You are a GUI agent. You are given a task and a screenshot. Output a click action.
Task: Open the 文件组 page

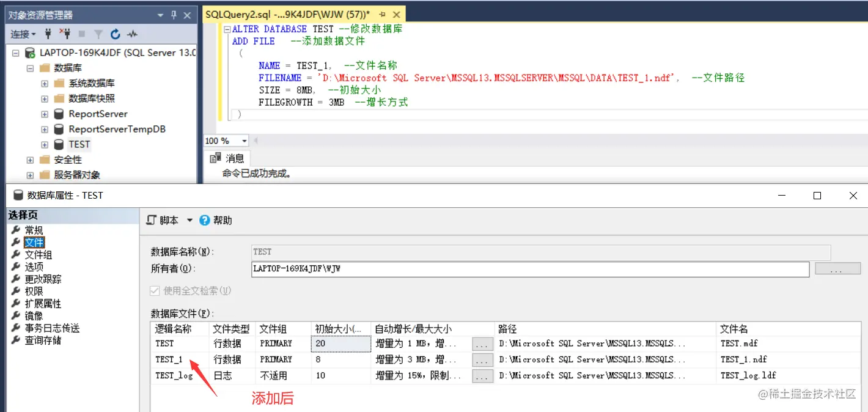click(38, 255)
